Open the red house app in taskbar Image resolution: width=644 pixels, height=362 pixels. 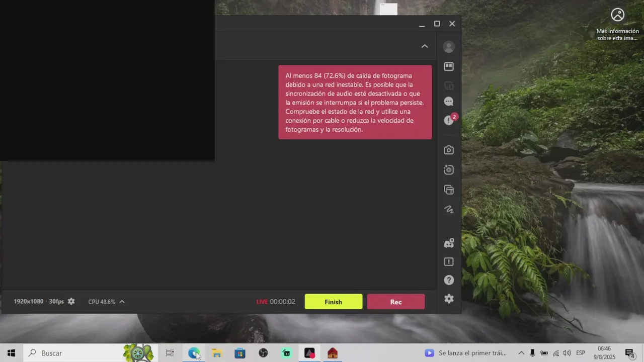click(333, 353)
